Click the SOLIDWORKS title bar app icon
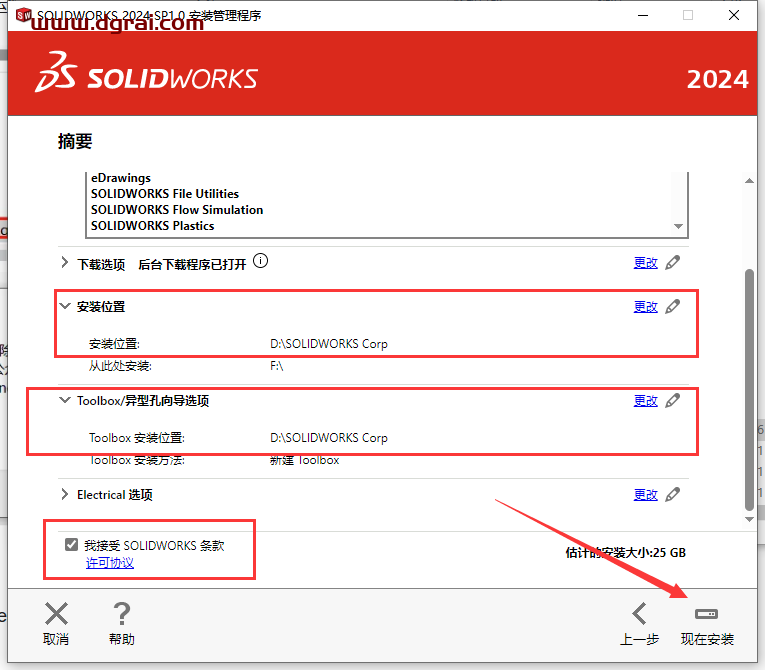 [22, 15]
